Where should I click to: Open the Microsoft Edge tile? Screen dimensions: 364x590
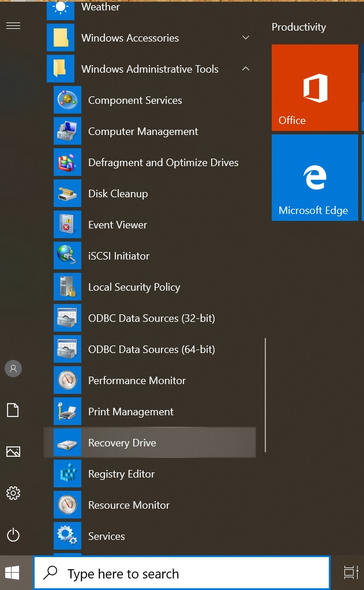click(315, 178)
